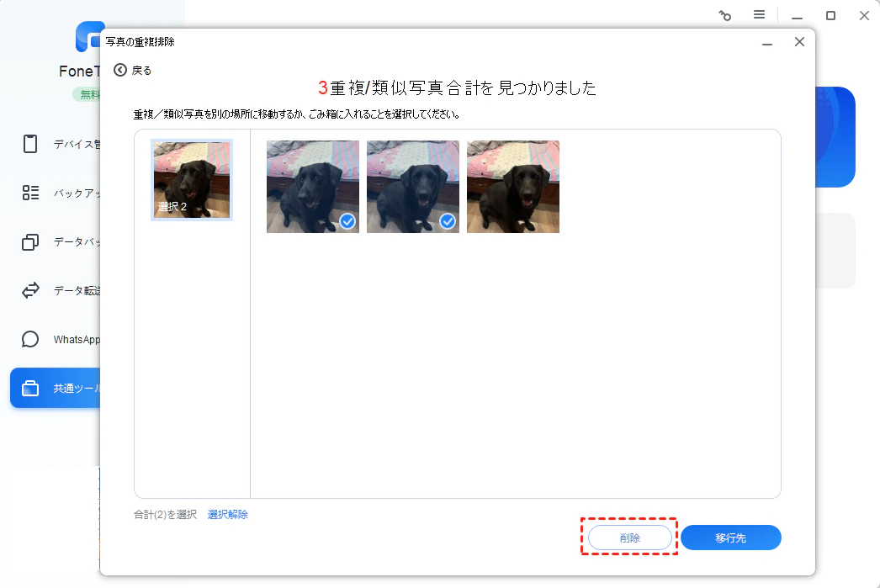Open the WhatsApp chat bubble icon
Viewport: 880px width, 588px height.
point(30,340)
